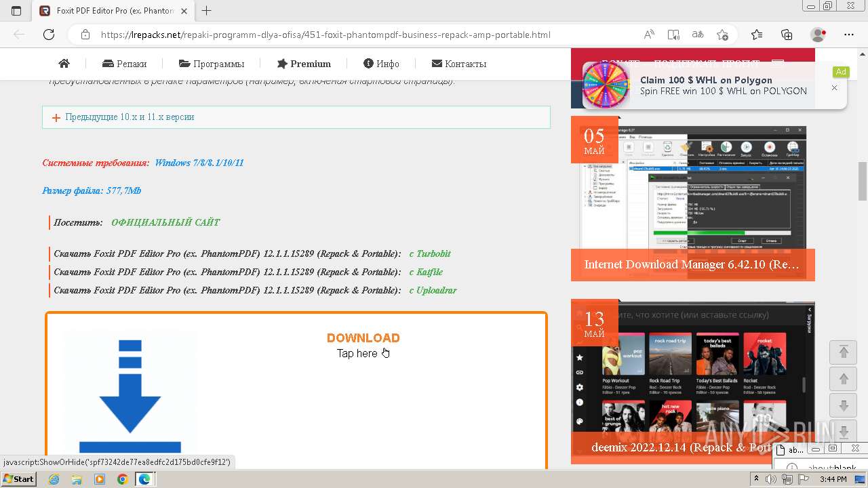Jump to page bottom with the double-down arrow
Screen dimensions: 868x488
844,431
